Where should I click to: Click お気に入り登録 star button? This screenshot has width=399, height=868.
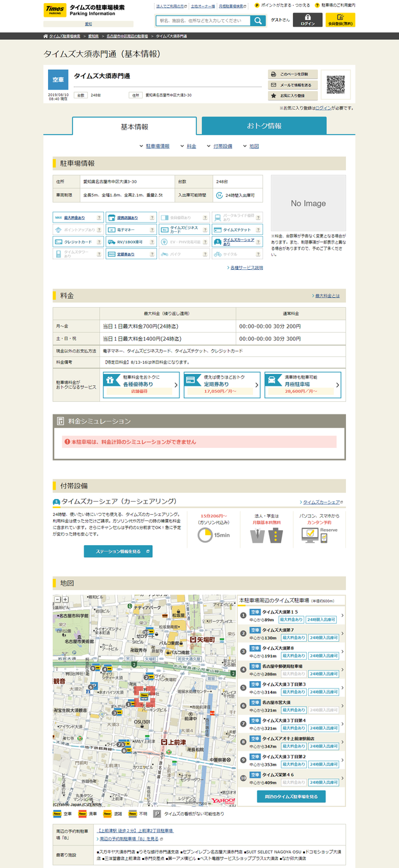(x=293, y=96)
